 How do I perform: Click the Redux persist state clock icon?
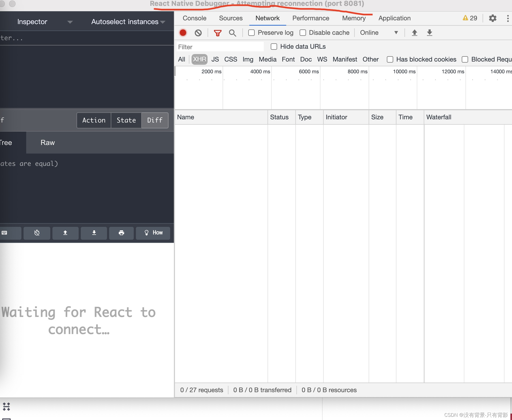point(37,233)
